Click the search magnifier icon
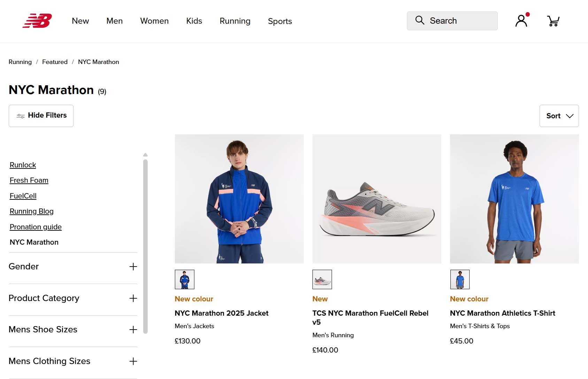 click(420, 20)
